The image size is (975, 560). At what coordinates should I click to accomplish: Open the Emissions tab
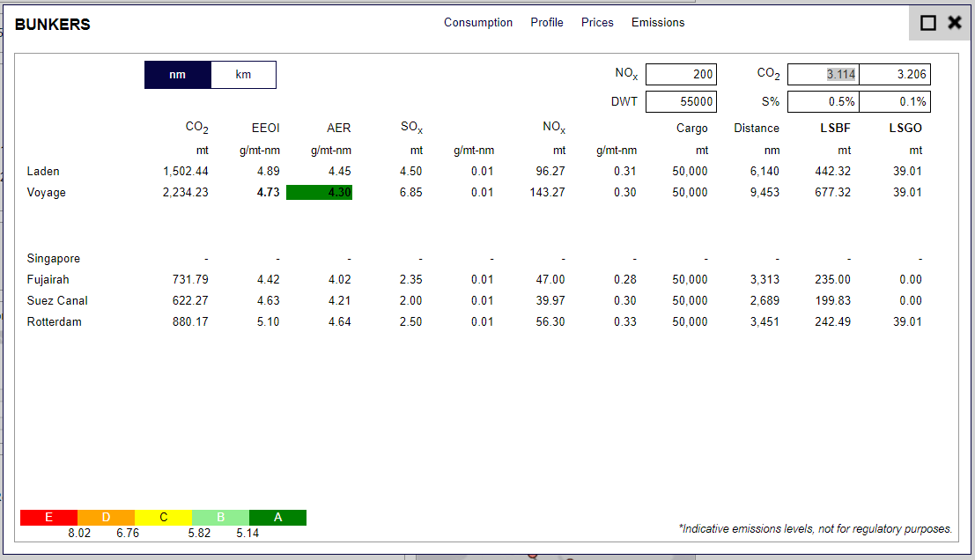click(658, 23)
